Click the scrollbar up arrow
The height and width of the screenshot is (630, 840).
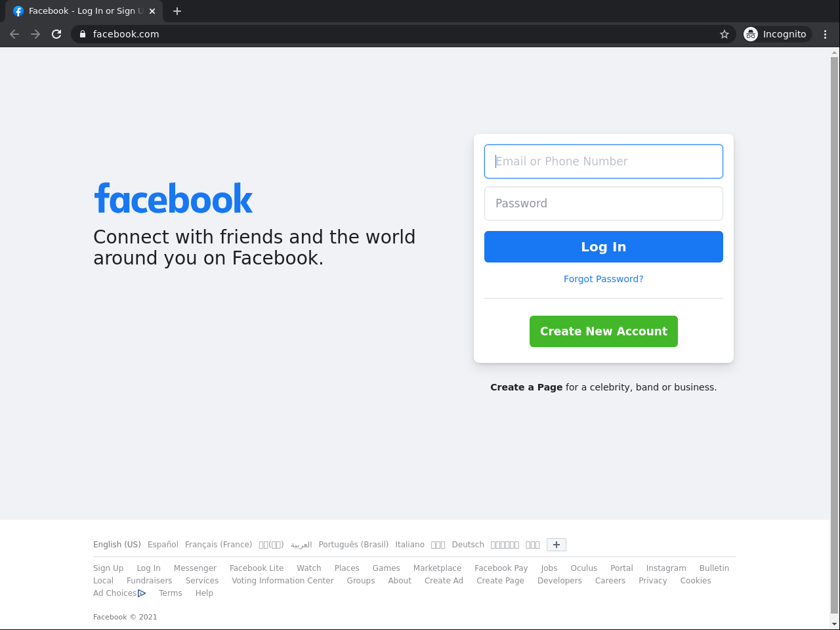click(x=835, y=52)
